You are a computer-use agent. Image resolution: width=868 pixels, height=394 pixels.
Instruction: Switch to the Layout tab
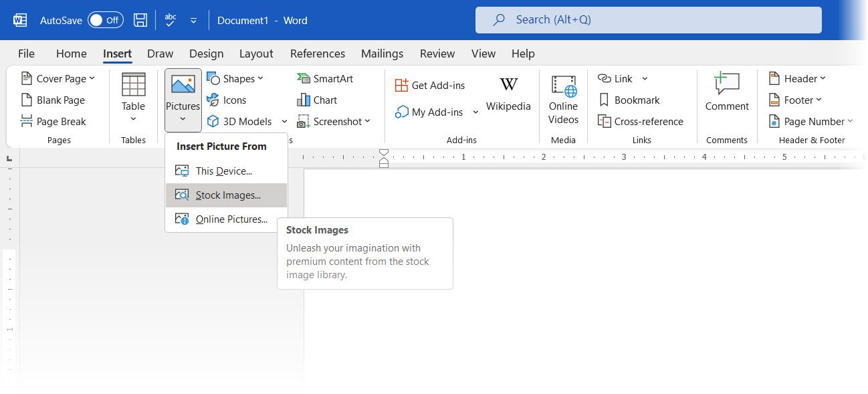tap(256, 54)
